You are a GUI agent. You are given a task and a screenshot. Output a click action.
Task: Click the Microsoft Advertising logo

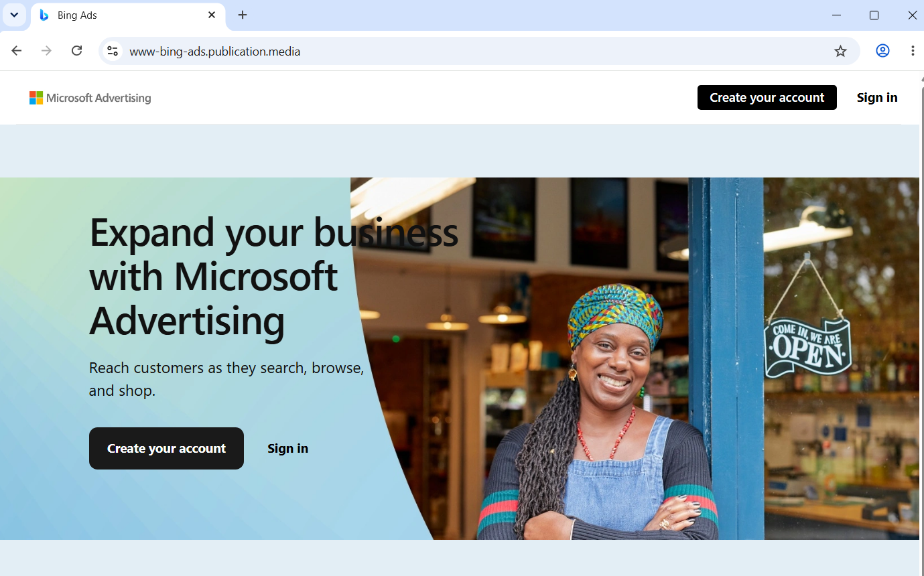[x=90, y=98]
